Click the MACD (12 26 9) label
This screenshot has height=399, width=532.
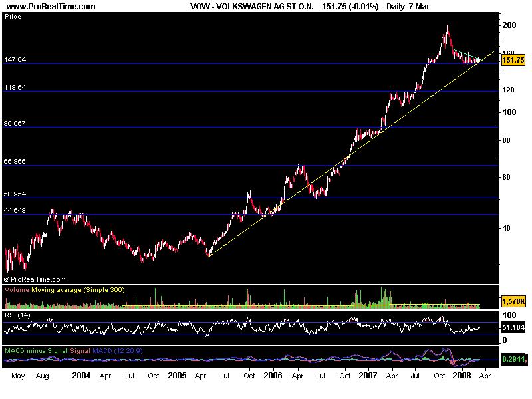pos(118,351)
